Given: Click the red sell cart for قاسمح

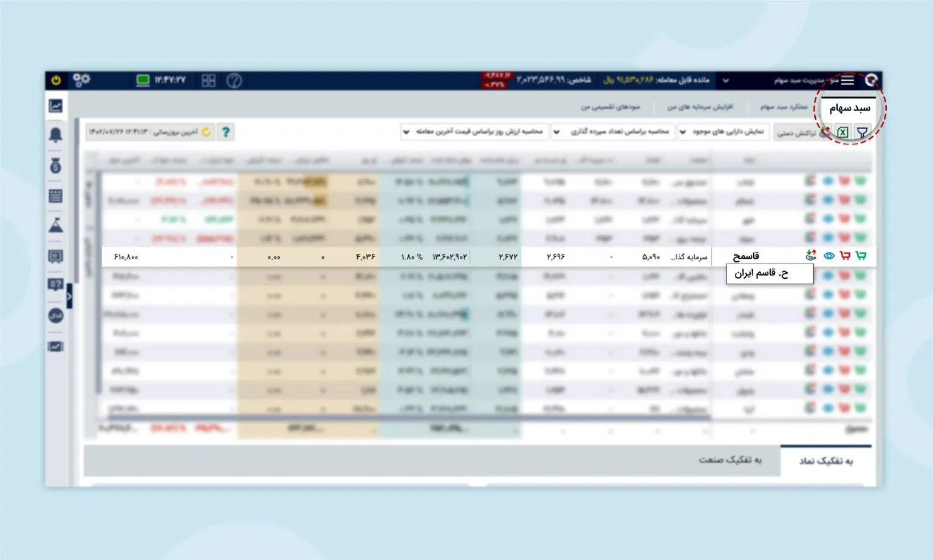Looking at the screenshot, I should click(x=845, y=256).
